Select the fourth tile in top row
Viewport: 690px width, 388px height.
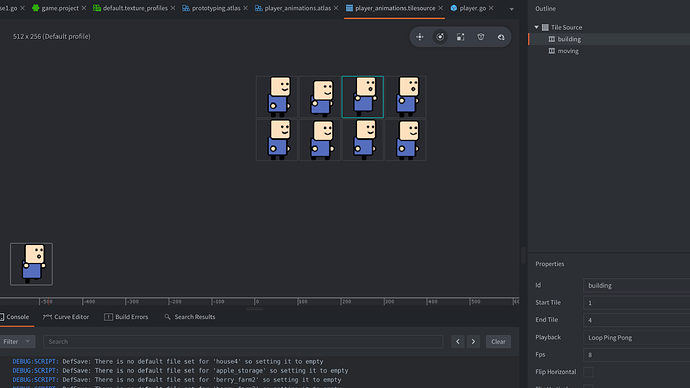[406, 97]
